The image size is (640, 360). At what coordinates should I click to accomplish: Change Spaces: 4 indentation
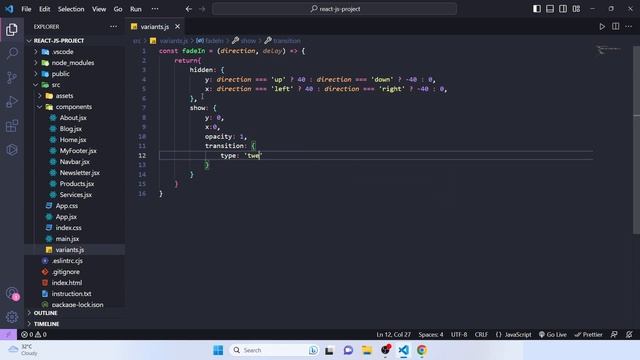click(x=431, y=334)
